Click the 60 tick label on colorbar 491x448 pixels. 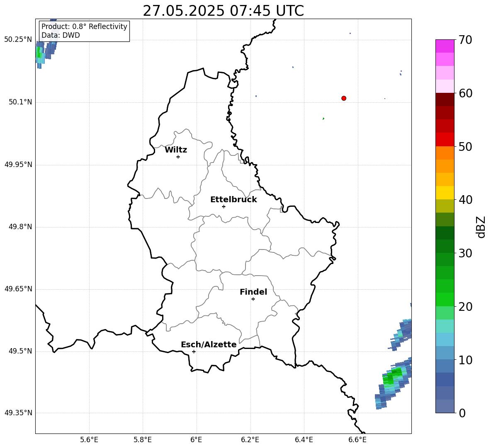pos(465,93)
